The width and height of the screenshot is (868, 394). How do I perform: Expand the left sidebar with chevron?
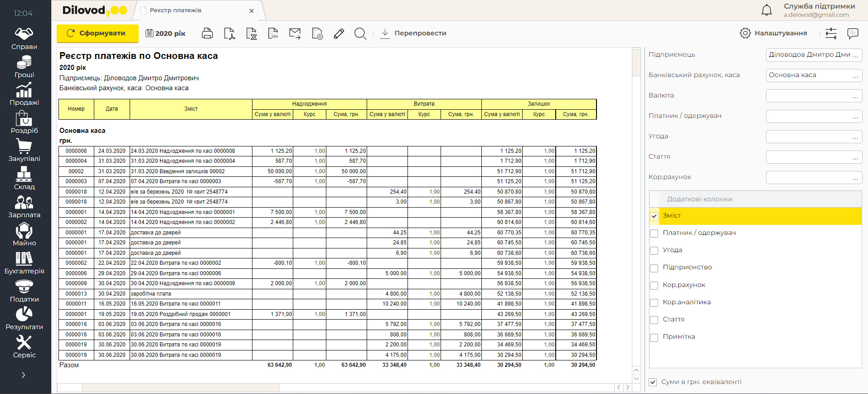pyautogui.click(x=24, y=375)
